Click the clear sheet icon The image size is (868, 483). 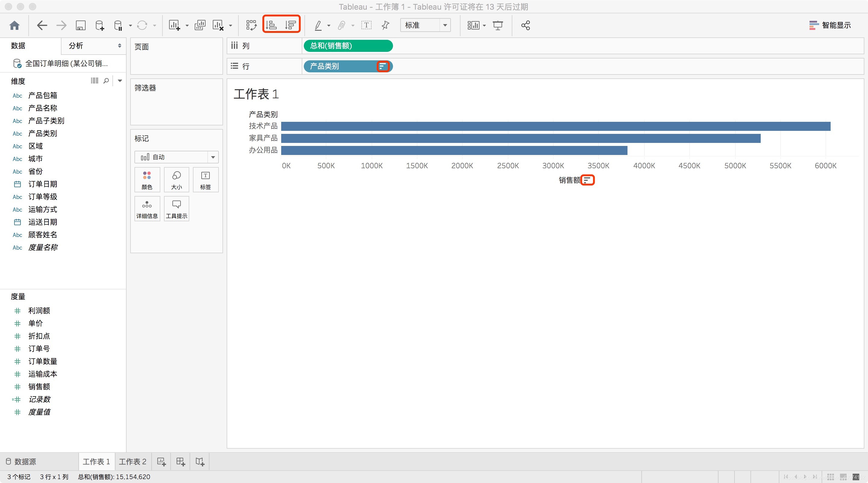[x=218, y=25]
